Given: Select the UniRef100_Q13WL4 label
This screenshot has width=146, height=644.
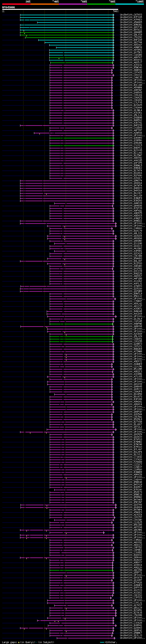Looking at the screenshot, I should pyautogui.click(x=131, y=110).
